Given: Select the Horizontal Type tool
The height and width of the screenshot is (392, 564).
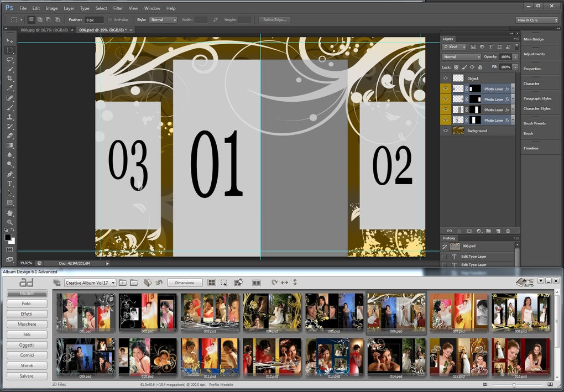Looking at the screenshot, I should [x=10, y=184].
